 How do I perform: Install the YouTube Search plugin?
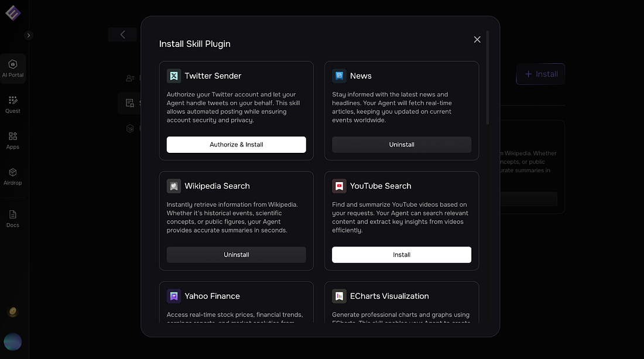click(402, 255)
